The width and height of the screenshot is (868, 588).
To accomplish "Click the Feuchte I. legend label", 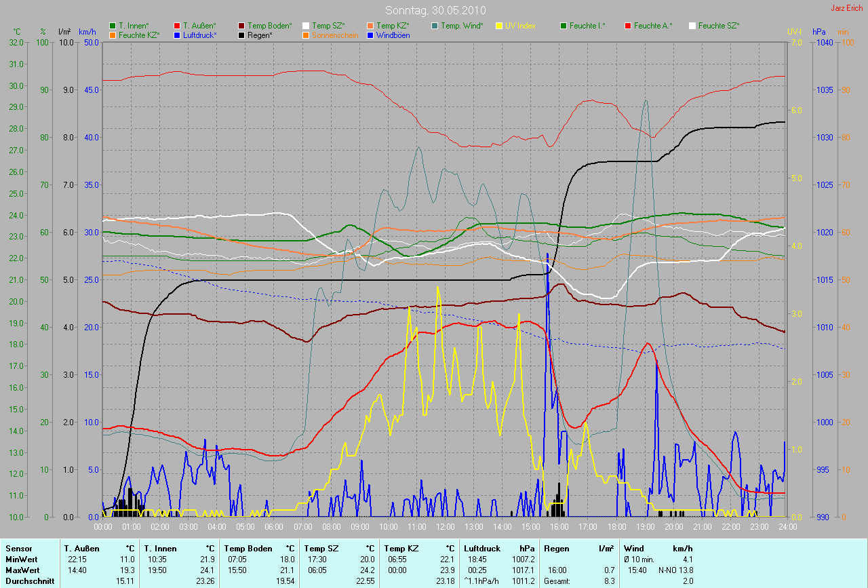I will pyautogui.click(x=587, y=26).
